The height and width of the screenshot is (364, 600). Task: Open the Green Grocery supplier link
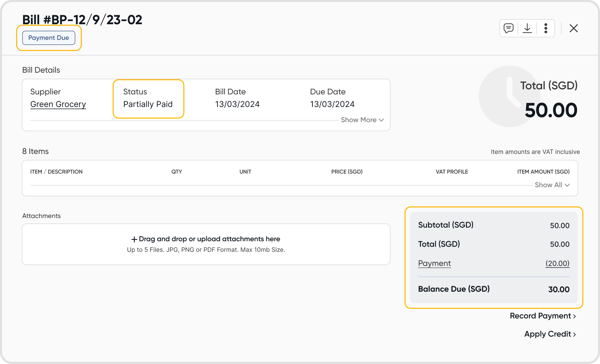[58, 104]
